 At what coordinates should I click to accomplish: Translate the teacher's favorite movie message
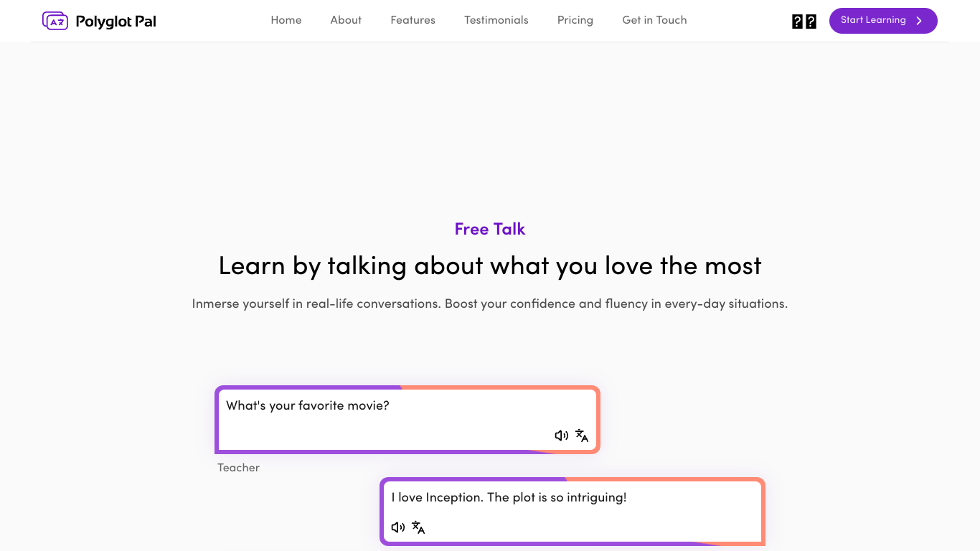pos(582,435)
